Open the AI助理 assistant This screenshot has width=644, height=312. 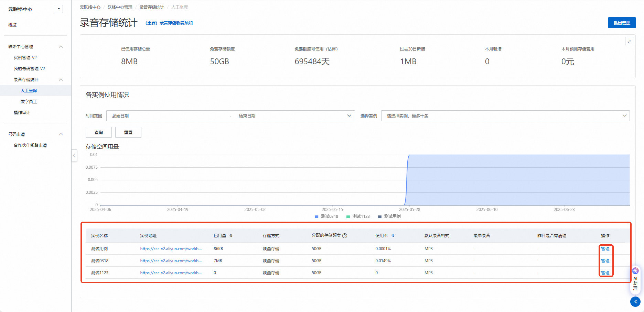[x=635, y=279]
